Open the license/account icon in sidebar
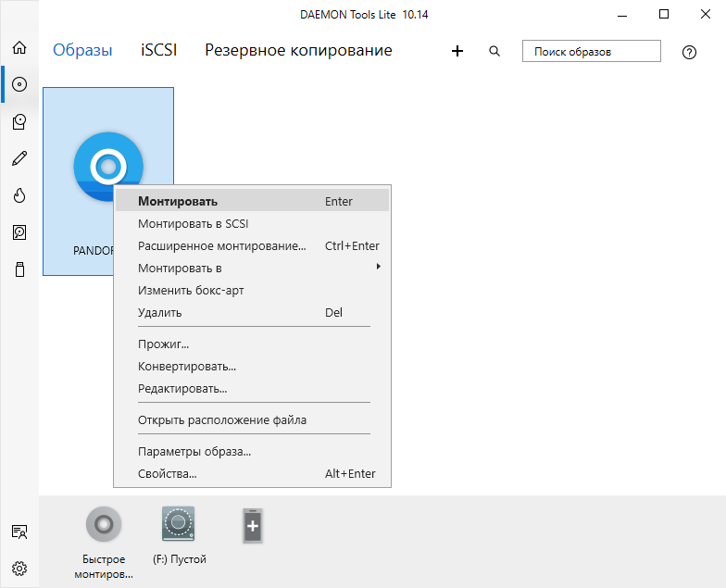726x588 pixels. pyautogui.click(x=19, y=532)
